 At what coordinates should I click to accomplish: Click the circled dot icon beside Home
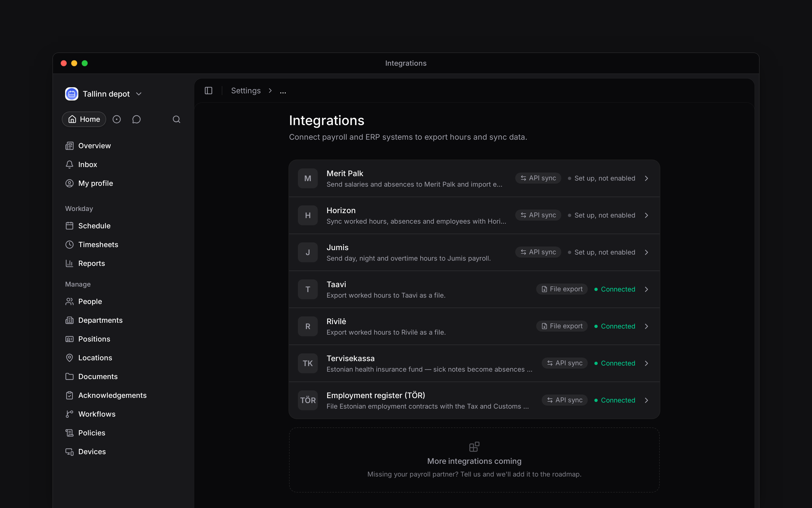(116, 119)
